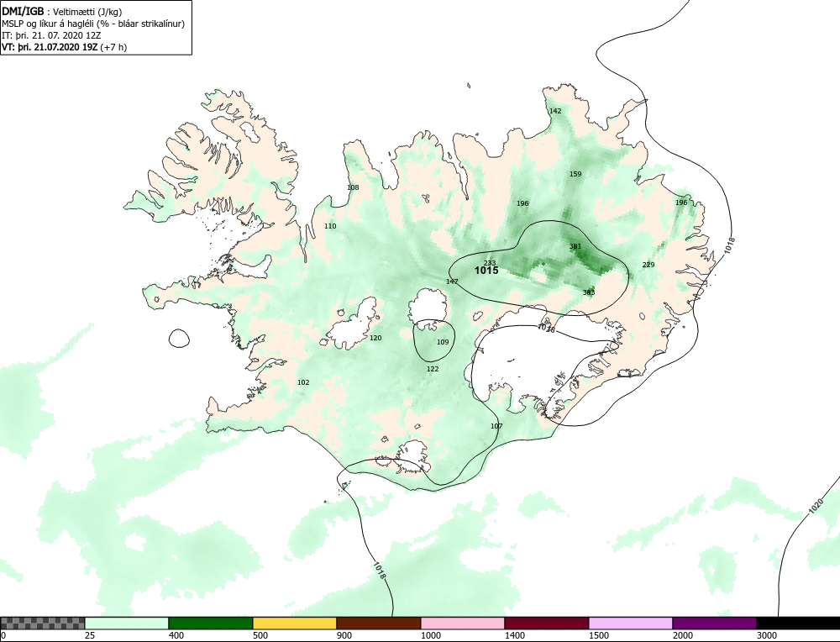Image resolution: width=840 pixels, height=642 pixels.
Task: Click the 122 CAPE value
Action: pyautogui.click(x=433, y=369)
